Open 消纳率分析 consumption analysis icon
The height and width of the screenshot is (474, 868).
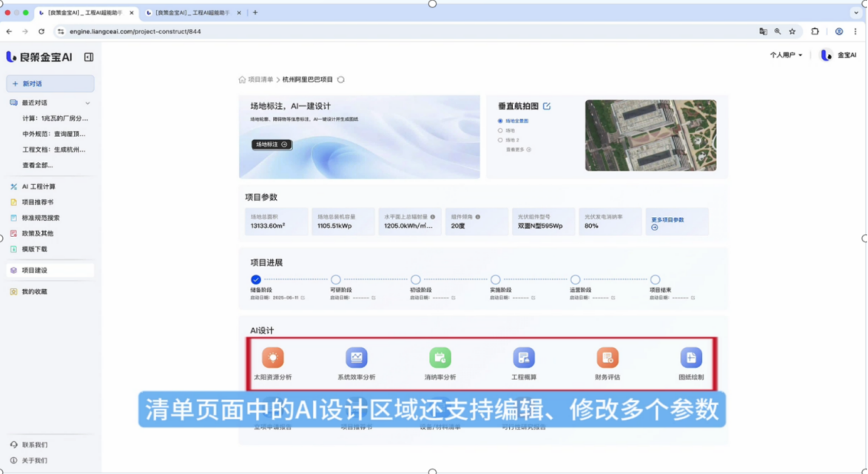click(440, 358)
